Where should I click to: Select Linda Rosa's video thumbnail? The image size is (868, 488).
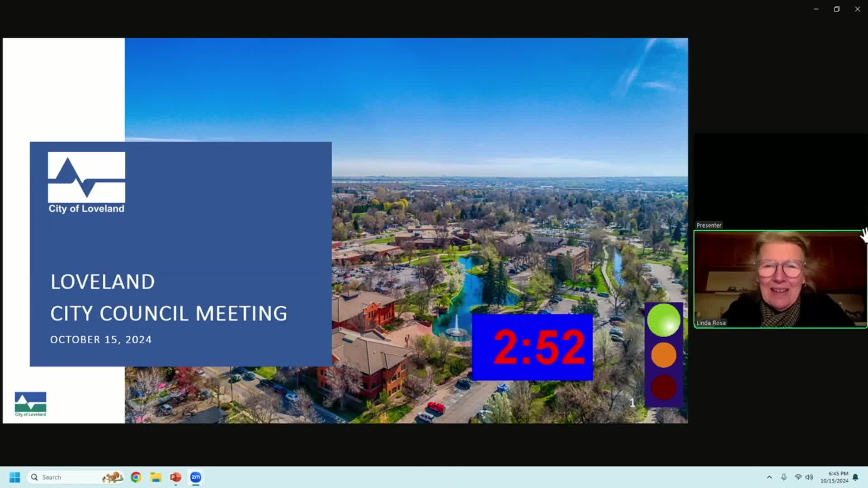point(780,279)
